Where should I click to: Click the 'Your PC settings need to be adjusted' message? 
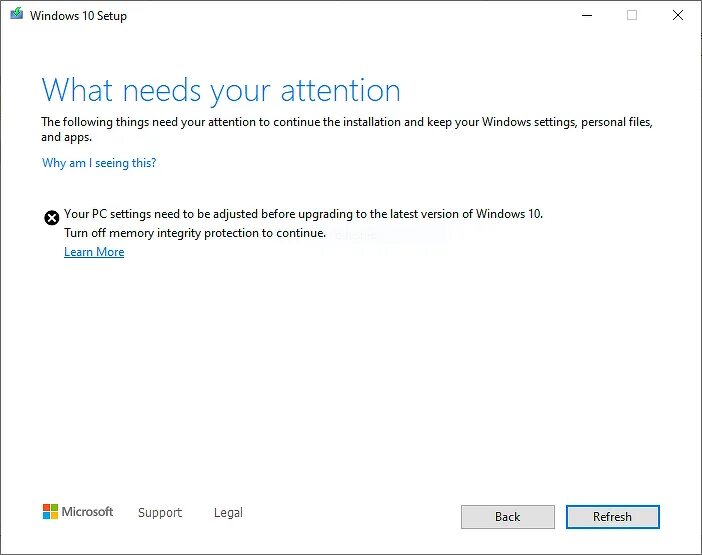coord(303,214)
